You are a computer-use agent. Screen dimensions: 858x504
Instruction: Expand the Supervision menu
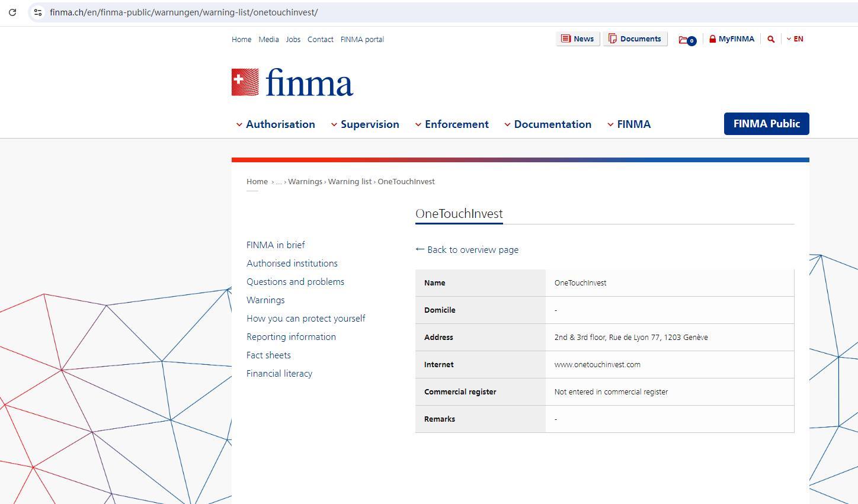[x=365, y=124]
